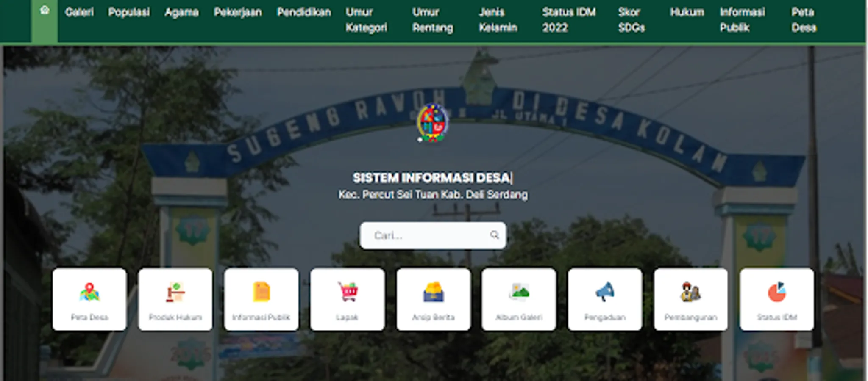
Task: Open the Pengaduan megaphone card
Action: 605,299
